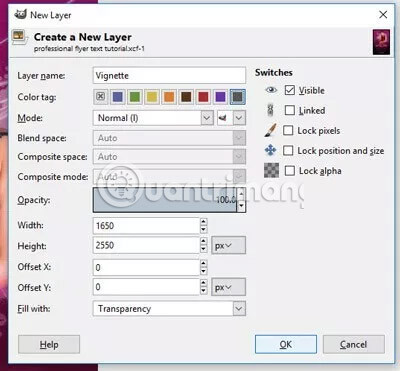Click the Width field showing 1650
The height and width of the screenshot is (371, 400).
pyautogui.click(x=146, y=226)
